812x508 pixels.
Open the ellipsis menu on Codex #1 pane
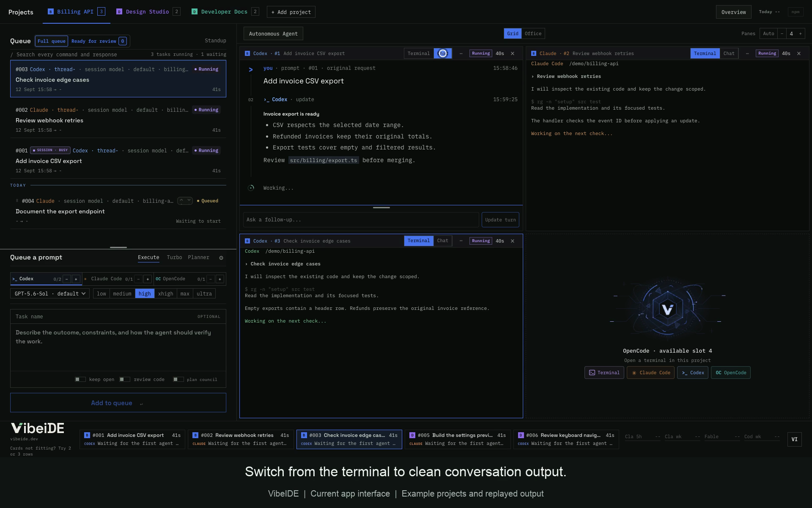461,53
